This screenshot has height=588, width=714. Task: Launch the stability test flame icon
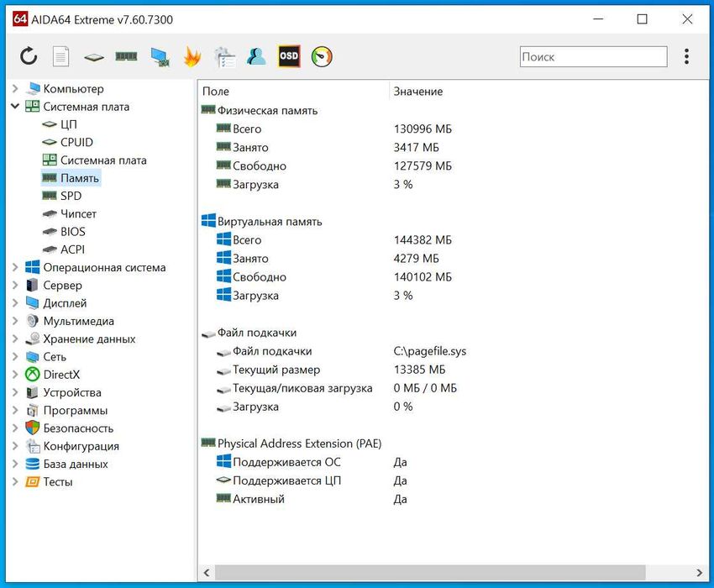[x=192, y=57]
